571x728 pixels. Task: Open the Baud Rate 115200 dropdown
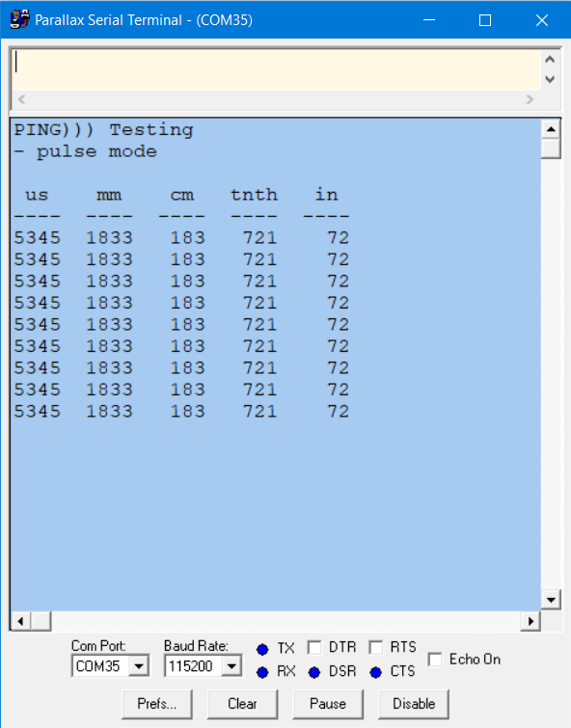pyautogui.click(x=231, y=666)
